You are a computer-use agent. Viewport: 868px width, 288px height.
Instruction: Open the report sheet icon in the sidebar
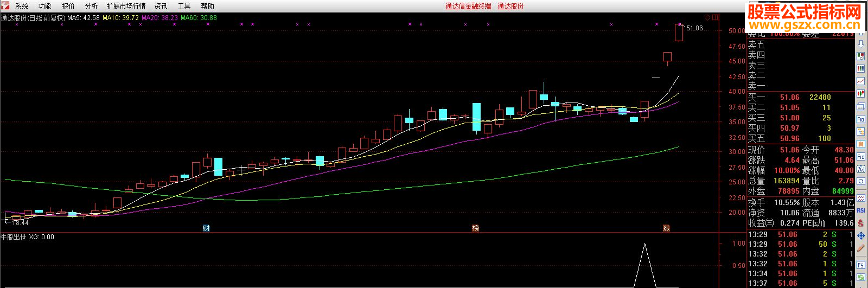pyautogui.click(x=861, y=56)
